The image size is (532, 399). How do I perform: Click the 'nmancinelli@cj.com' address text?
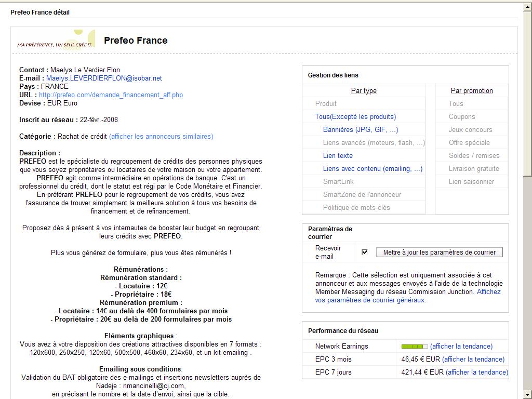(154, 386)
